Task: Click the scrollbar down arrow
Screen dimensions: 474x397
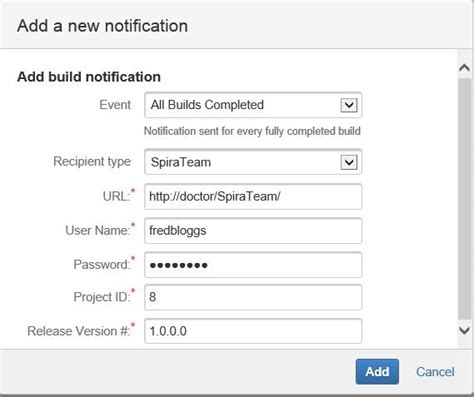Action: click(x=465, y=330)
